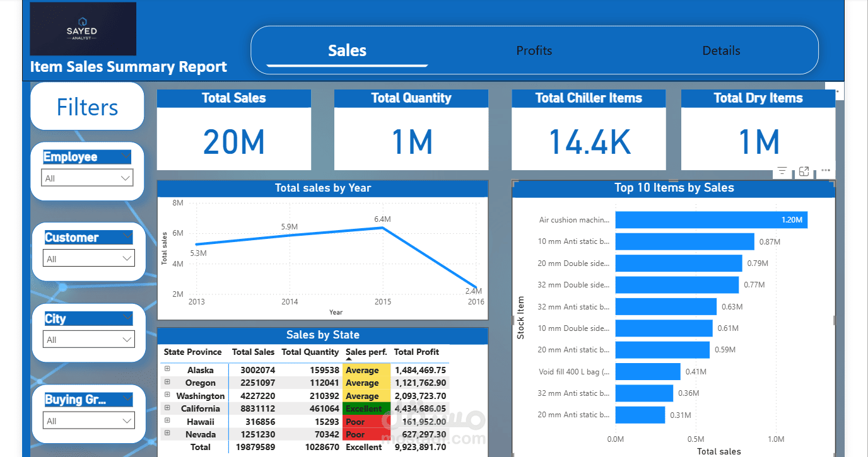Expand the Nevada row in Sales by State
The height and width of the screenshot is (457, 868).
(x=166, y=434)
